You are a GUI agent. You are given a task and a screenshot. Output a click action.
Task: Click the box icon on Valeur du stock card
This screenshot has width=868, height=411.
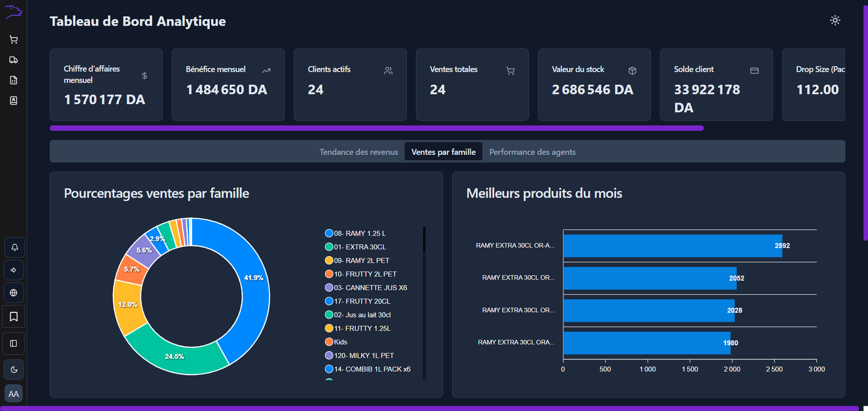pos(633,71)
